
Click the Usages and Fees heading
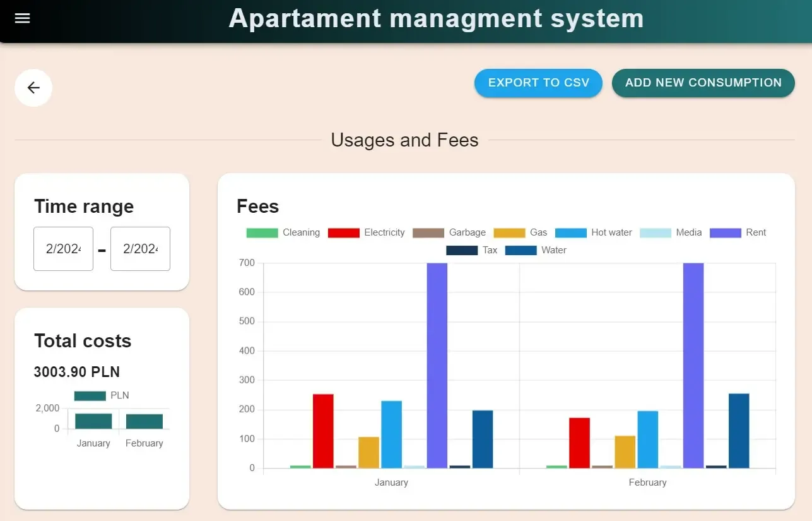[404, 140]
